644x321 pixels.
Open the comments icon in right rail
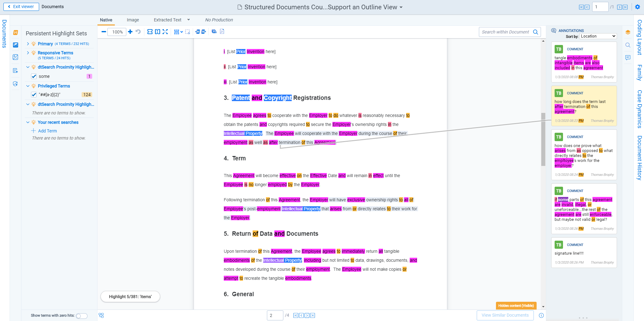pyautogui.click(x=628, y=58)
